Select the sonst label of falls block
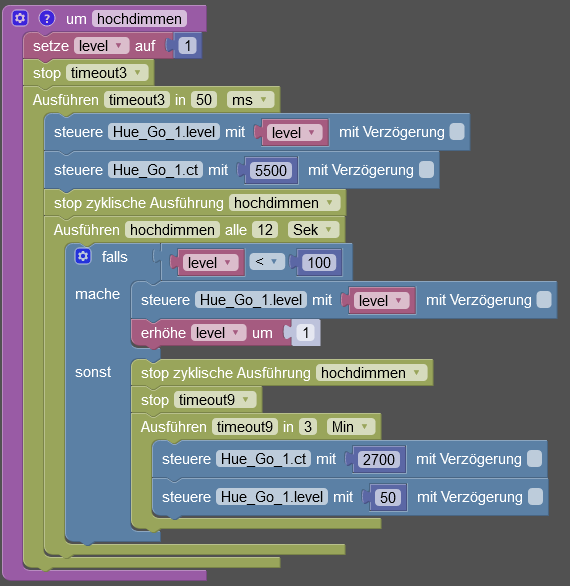Image resolution: width=570 pixels, height=586 pixels. point(93,372)
